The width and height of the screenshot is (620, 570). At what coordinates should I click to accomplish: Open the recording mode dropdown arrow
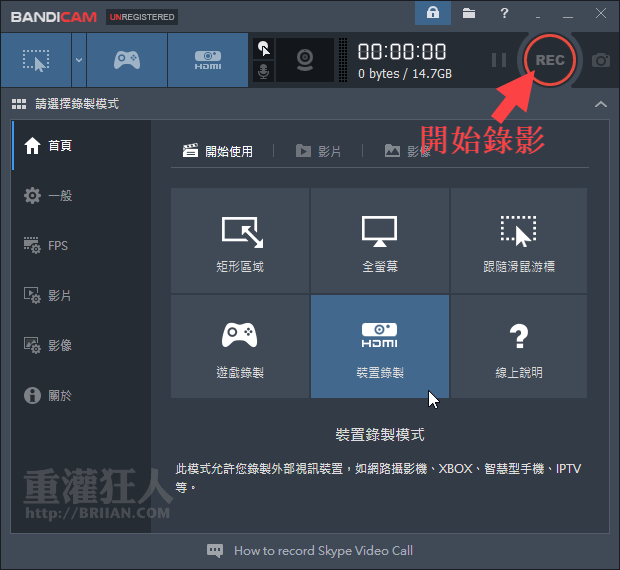(78, 60)
